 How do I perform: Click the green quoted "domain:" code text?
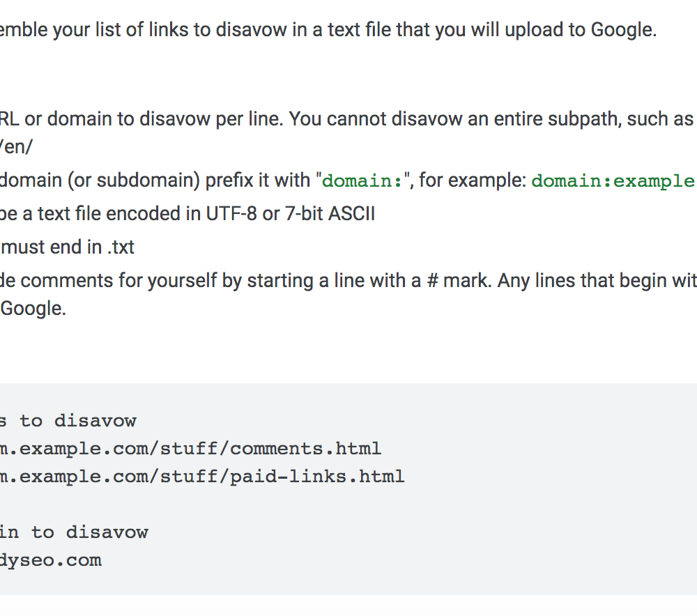(x=362, y=181)
